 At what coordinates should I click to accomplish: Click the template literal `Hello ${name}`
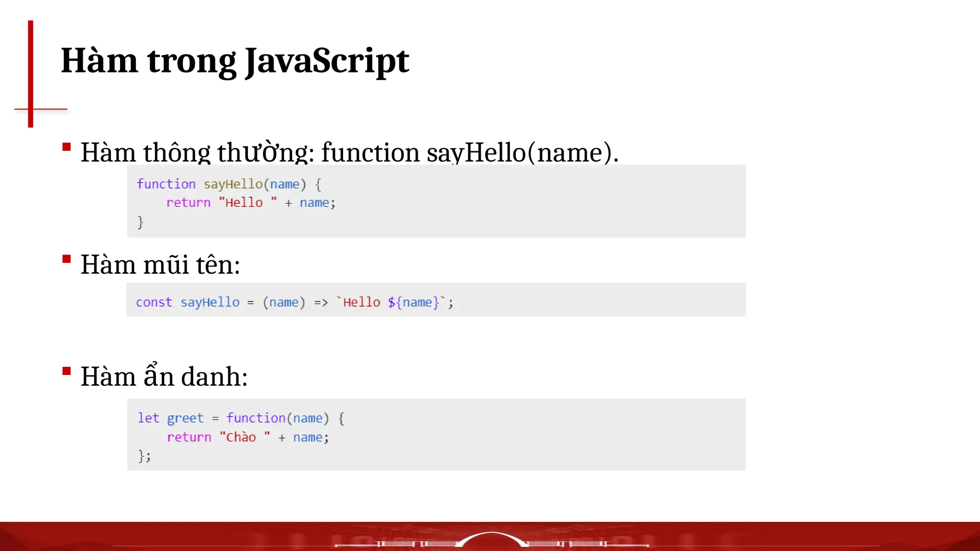click(391, 302)
